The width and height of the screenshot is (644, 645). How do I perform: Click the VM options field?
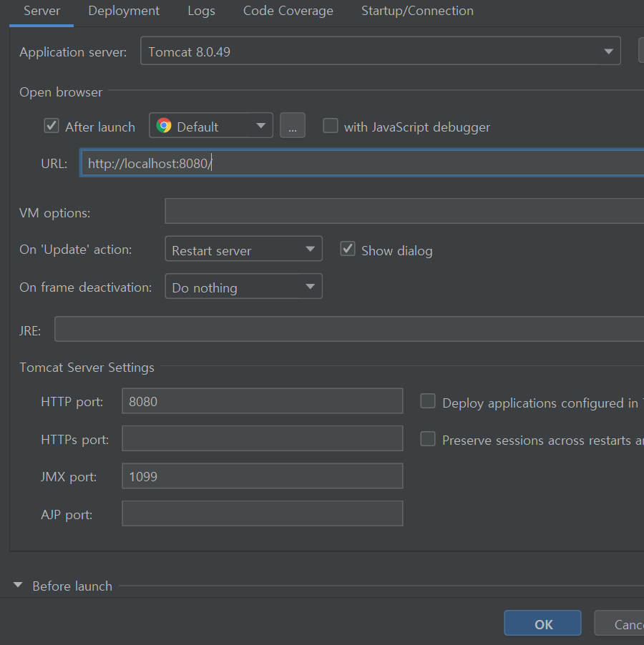pyautogui.click(x=404, y=212)
